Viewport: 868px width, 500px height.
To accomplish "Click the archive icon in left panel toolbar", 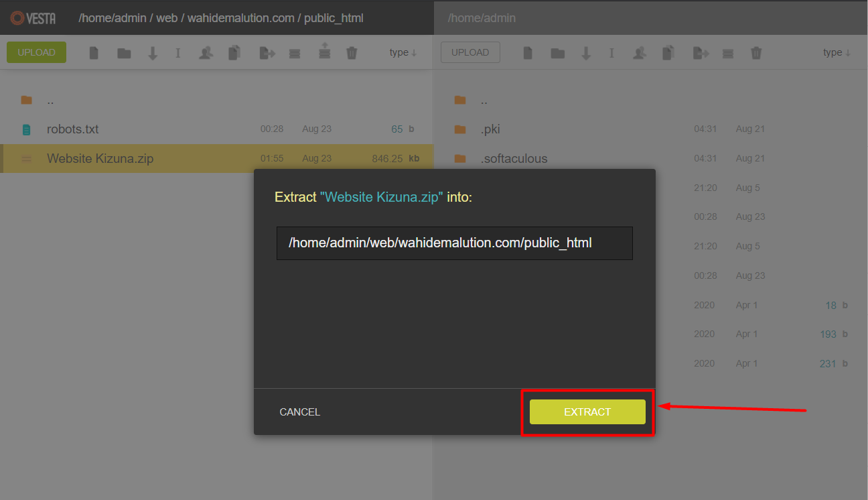I will click(x=295, y=54).
